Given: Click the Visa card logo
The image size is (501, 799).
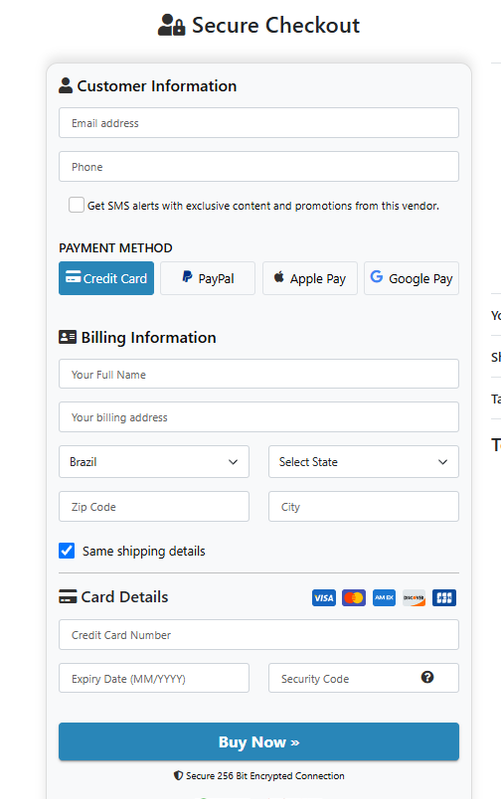Looking at the screenshot, I should (324, 598).
